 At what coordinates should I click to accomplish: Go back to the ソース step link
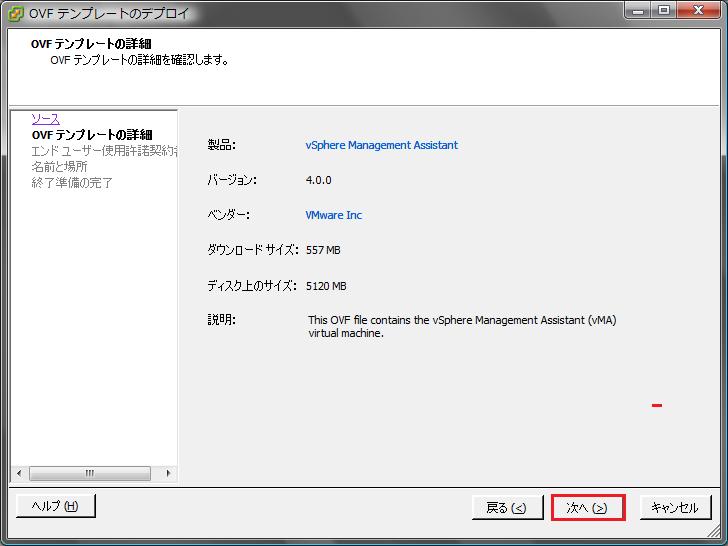coord(46,119)
